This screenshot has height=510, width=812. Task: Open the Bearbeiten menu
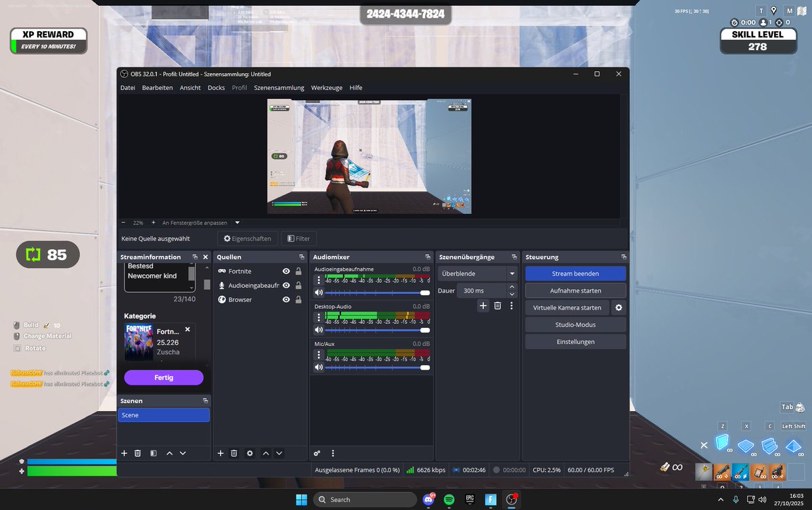point(157,87)
